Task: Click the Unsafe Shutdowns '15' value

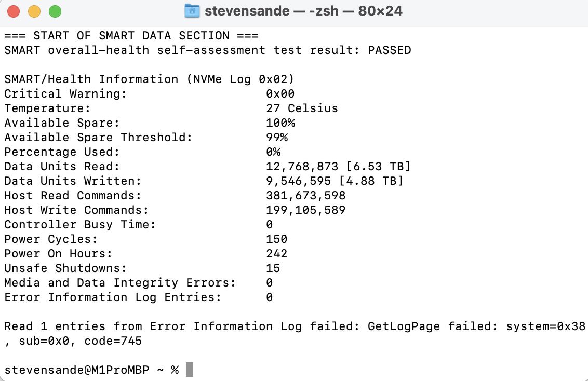Action: [273, 268]
